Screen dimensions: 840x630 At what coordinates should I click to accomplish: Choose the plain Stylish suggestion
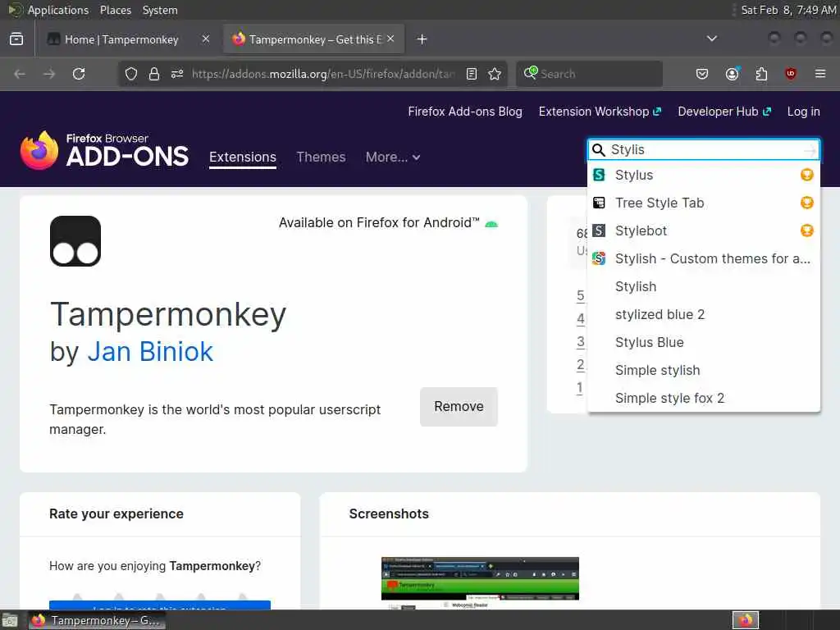(703, 286)
